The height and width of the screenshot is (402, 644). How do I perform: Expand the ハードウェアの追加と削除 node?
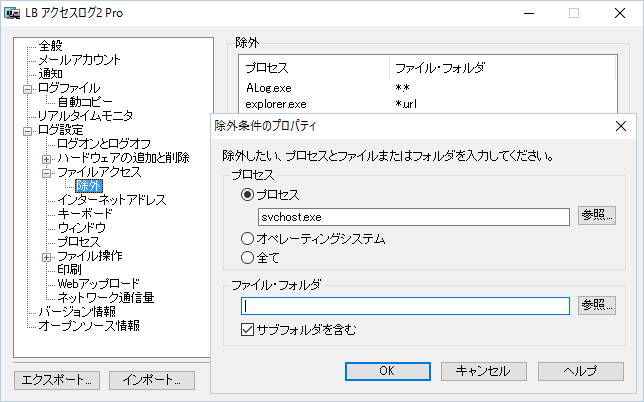[x=46, y=159]
